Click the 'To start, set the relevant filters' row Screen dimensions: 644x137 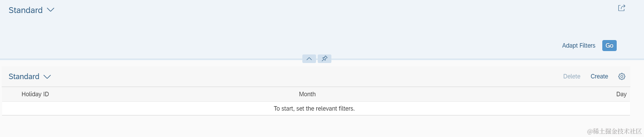[x=314, y=109]
